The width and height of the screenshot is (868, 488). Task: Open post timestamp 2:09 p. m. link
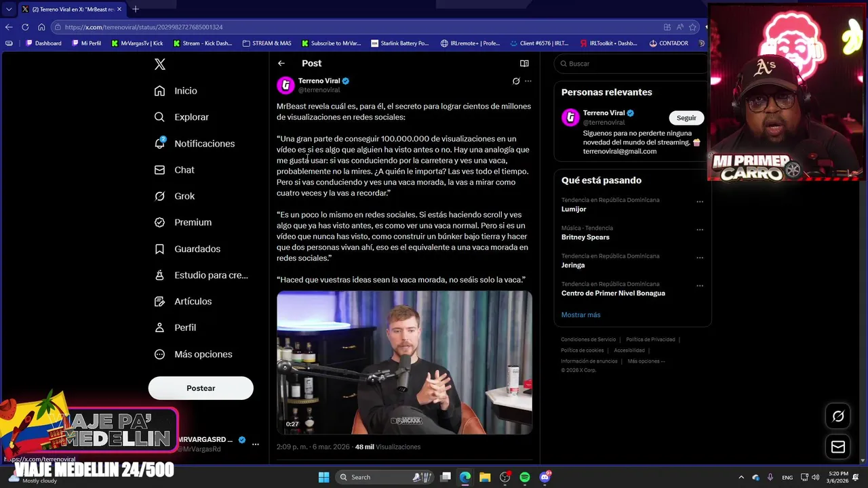pyautogui.click(x=313, y=447)
